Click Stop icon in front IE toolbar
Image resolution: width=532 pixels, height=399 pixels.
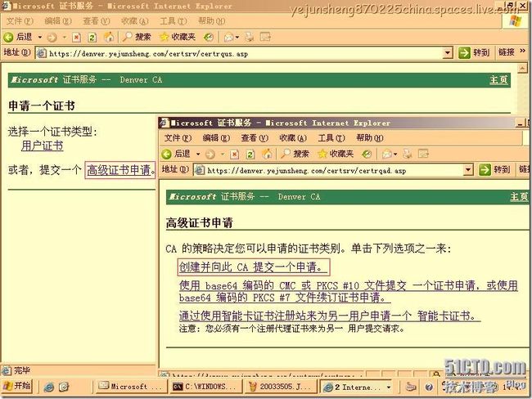(x=234, y=155)
